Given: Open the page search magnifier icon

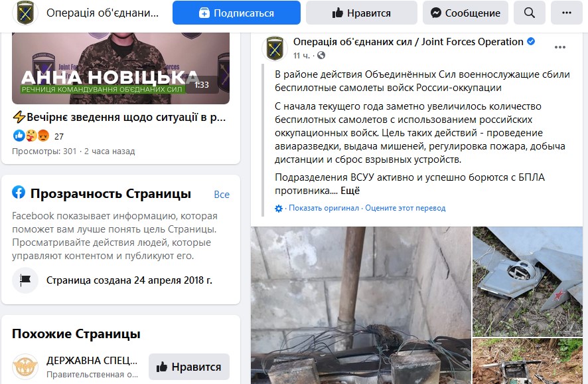Looking at the screenshot, I should tap(529, 13).
